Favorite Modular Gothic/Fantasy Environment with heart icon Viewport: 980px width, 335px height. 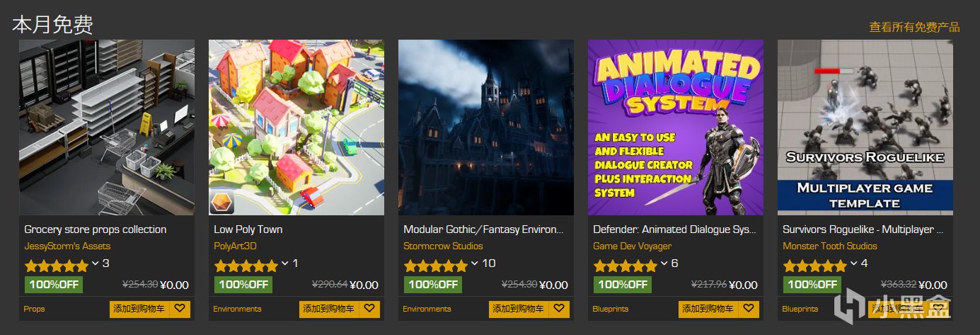(x=559, y=309)
